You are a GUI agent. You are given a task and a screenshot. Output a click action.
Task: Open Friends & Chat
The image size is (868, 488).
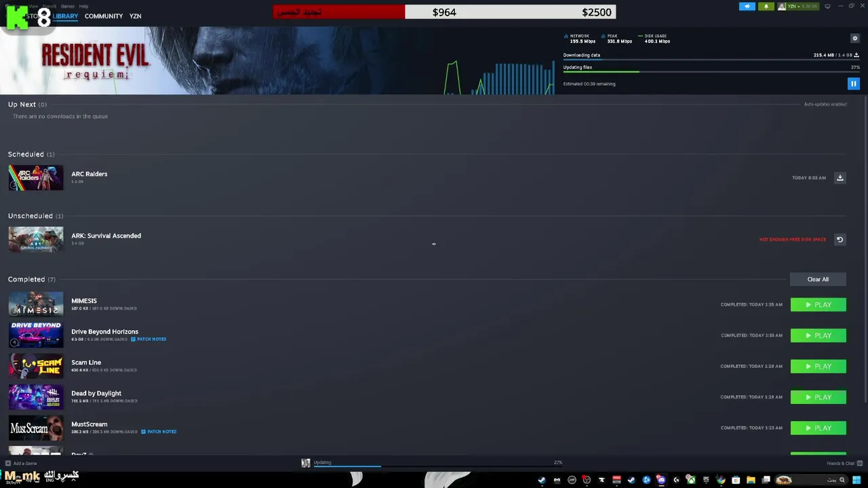[844, 464]
